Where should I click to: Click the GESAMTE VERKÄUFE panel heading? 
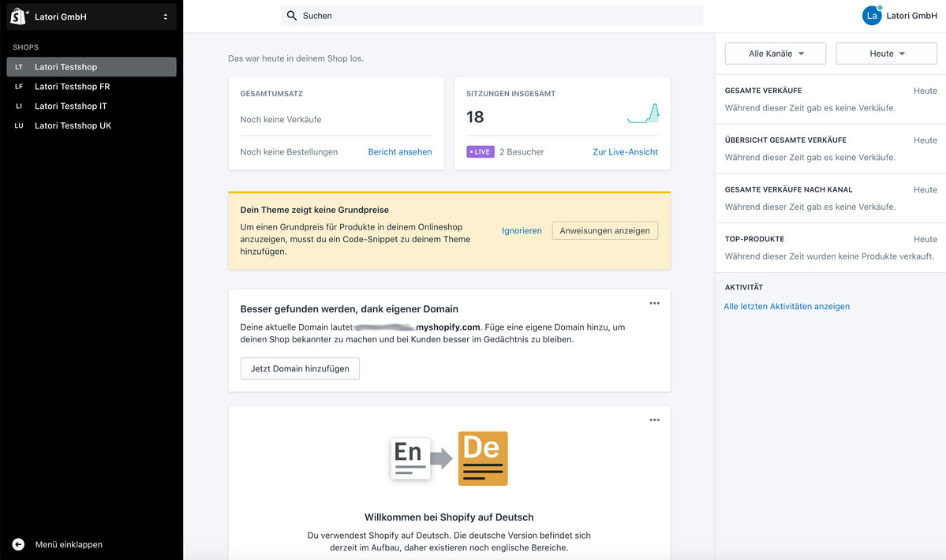pos(763,91)
